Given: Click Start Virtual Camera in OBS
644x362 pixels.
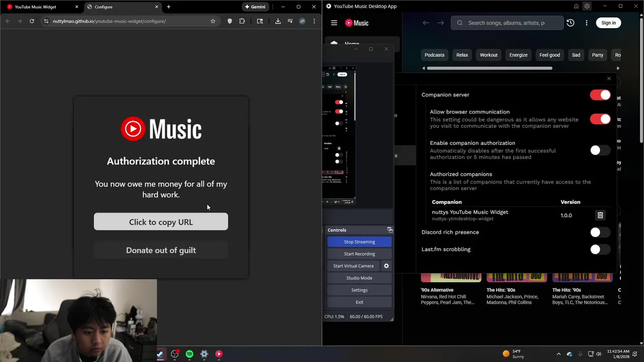Looking at the screenshot, I should pyautogui.click(x=353, y=266).
